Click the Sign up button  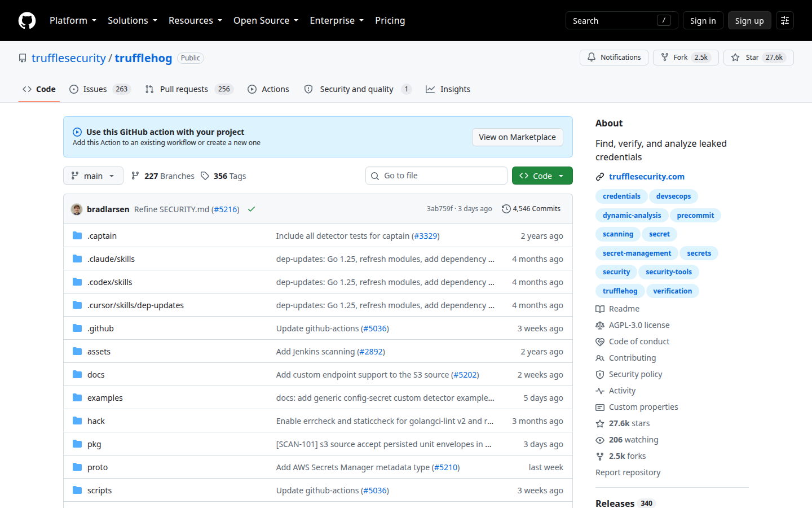click(x=749, y=20)
